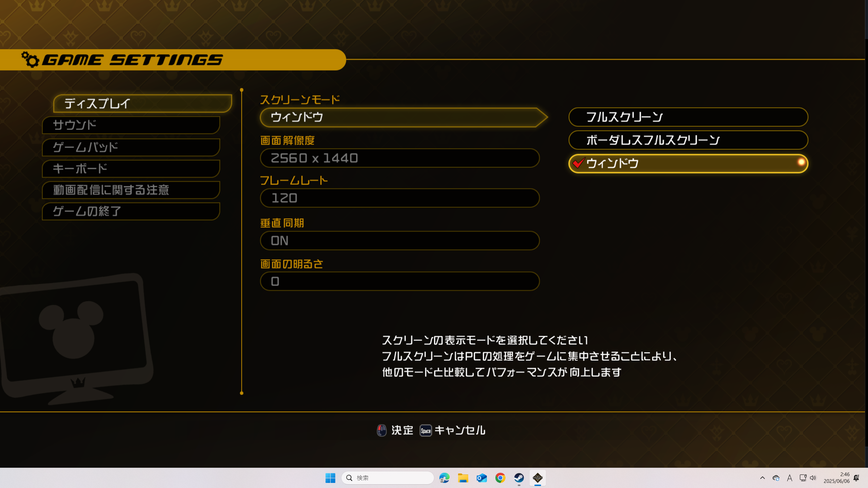Open Google Chrome from the taskbar
Screen dimensions: 868x488
[500, 478]
